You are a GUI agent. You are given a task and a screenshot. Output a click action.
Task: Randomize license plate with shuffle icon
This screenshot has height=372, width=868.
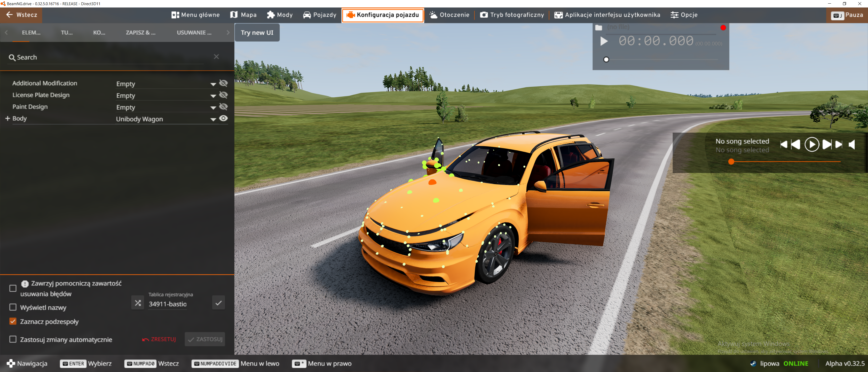137,303
